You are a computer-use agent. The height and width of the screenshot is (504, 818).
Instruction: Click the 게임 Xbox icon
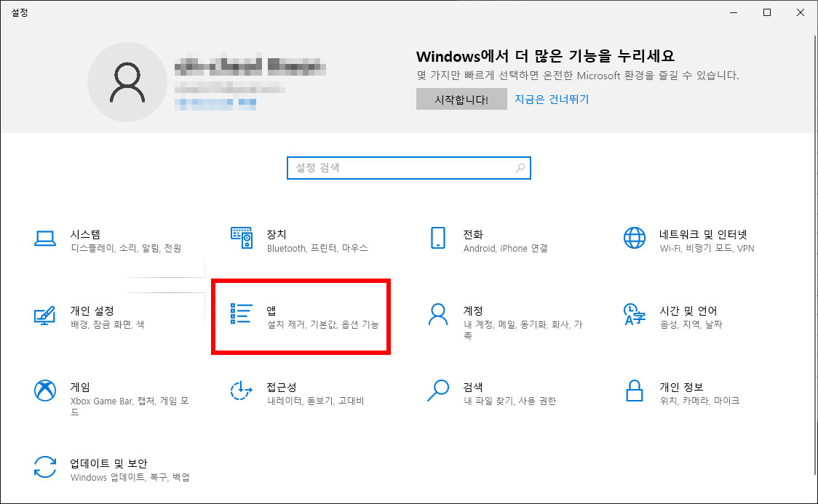click(x=45, y=391)
